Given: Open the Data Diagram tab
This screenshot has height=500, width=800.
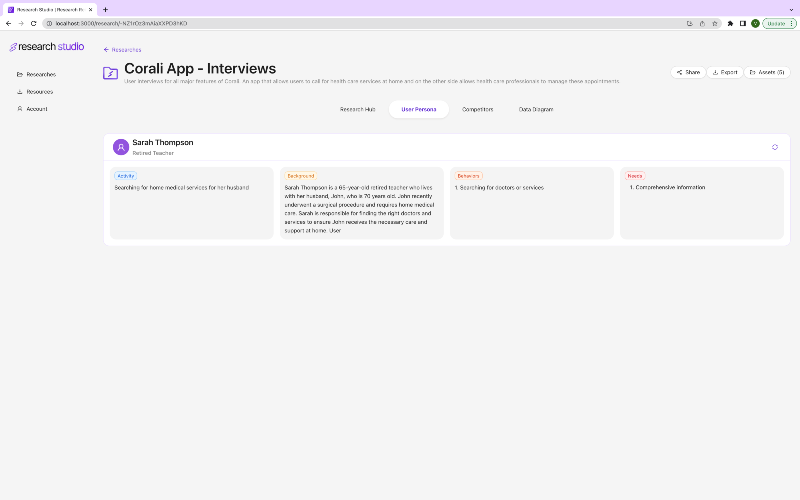Looking at the screenshot, I should tap(536, 109).
